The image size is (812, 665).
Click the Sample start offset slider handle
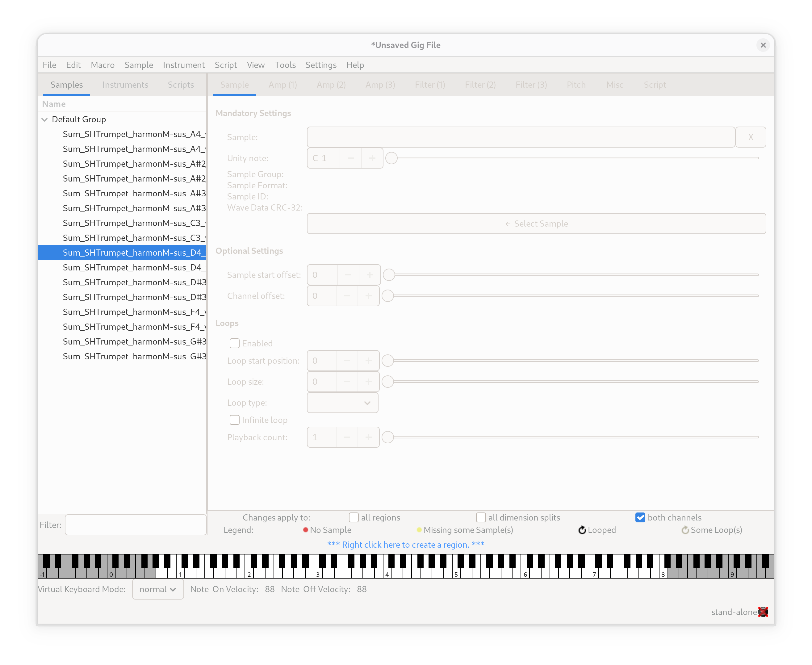point(389,275)
